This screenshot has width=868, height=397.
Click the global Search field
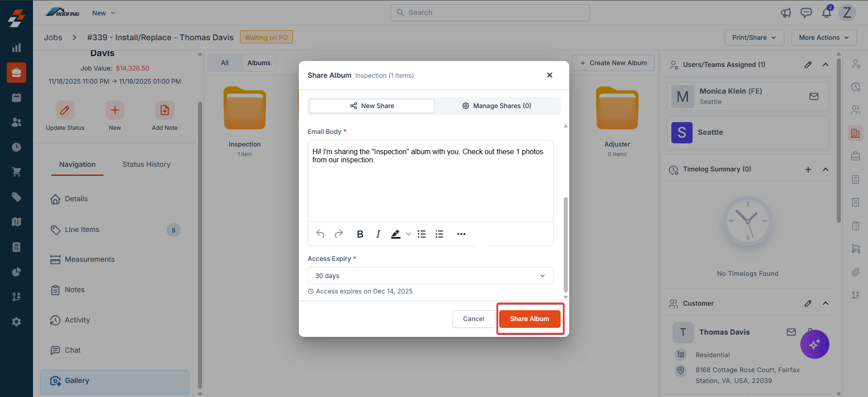(490, 13)
